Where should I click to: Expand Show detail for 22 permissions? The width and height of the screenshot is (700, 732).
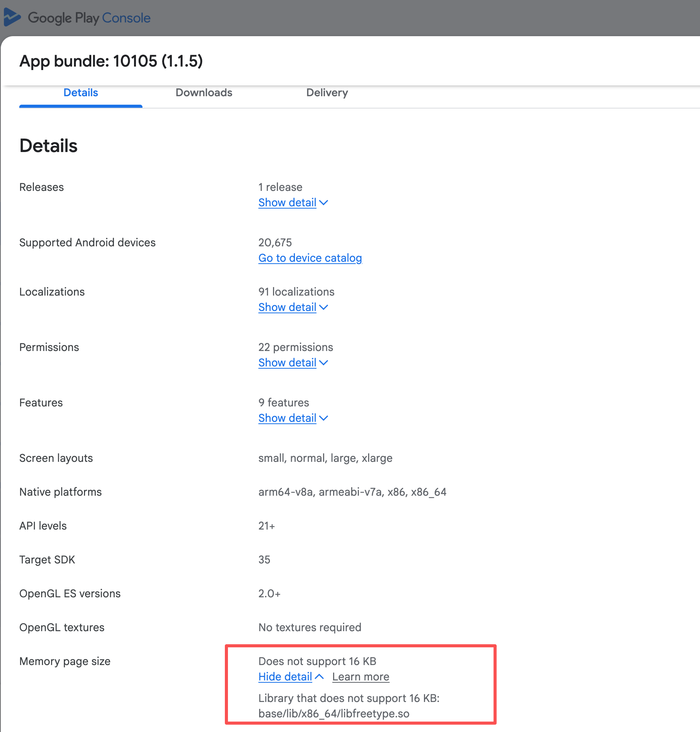coord(287,363)
